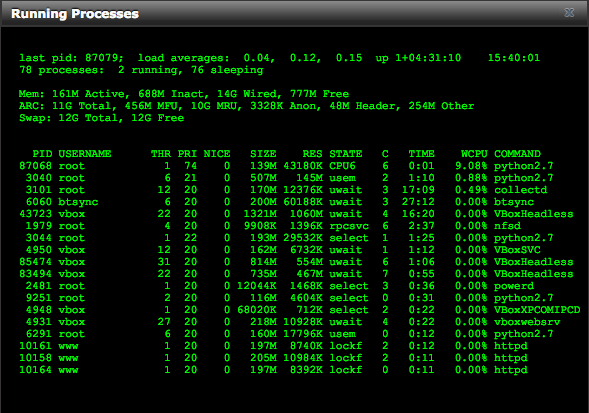Screen dimensions: 589x413
Task: Click the 1321M size value
Action: [x=260, y=214]
